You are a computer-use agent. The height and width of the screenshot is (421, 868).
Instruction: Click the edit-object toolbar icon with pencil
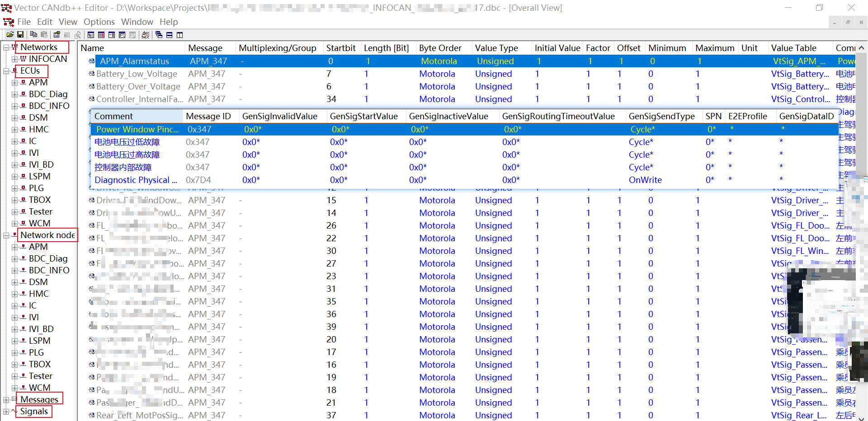pos(57,35)
